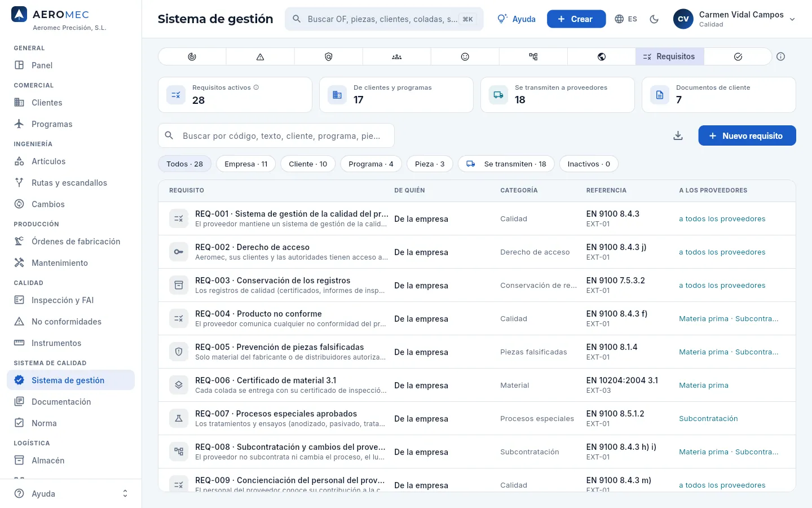Click REQ-005 shield icon

pos(179,352)
